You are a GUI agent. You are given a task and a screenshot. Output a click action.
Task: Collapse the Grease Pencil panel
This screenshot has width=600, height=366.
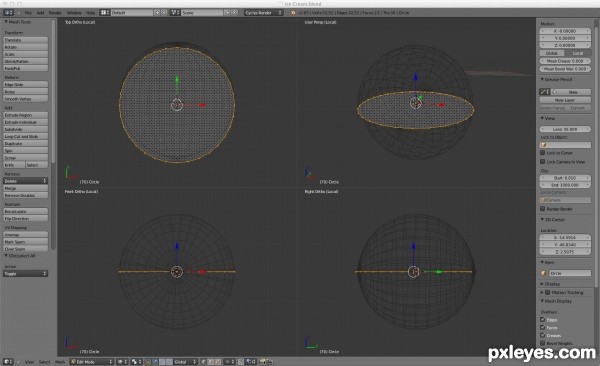click(542, 79)
